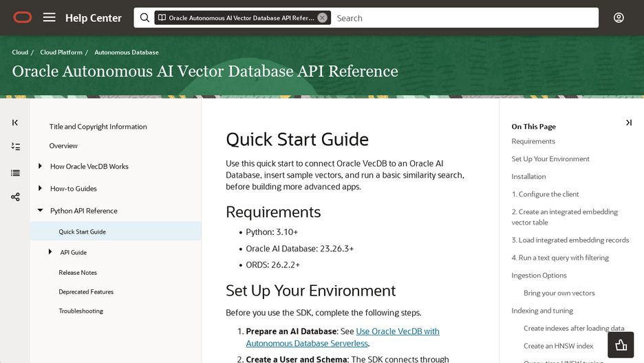Click the Oracle logo icon

[x=23, y=18]
